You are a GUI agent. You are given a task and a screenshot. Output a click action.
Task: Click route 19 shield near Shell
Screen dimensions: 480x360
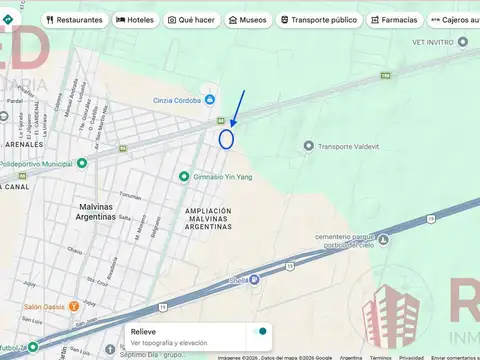tap(290, 266)
